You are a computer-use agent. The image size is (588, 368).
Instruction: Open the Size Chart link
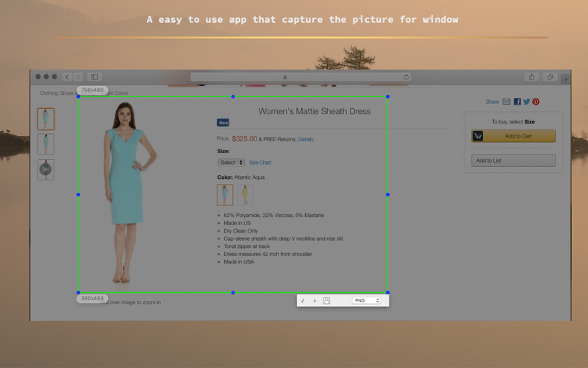click(260, 163)
